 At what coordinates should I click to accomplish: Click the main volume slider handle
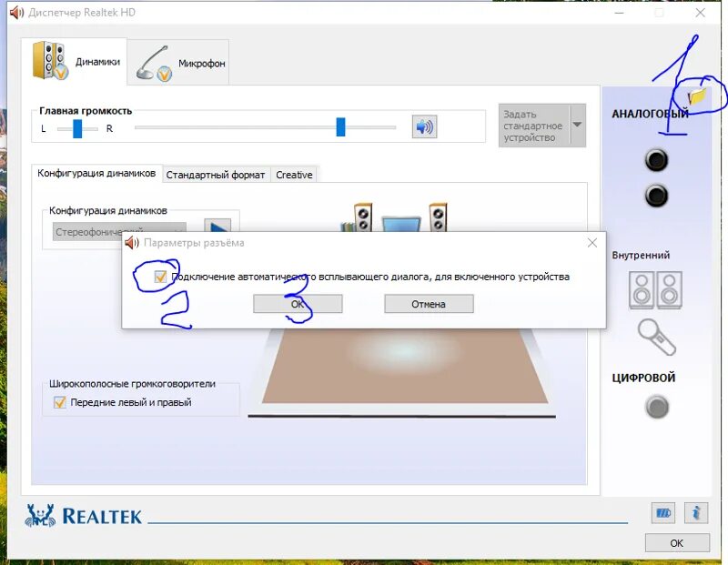pyautogui.click(x=340, y=127)
